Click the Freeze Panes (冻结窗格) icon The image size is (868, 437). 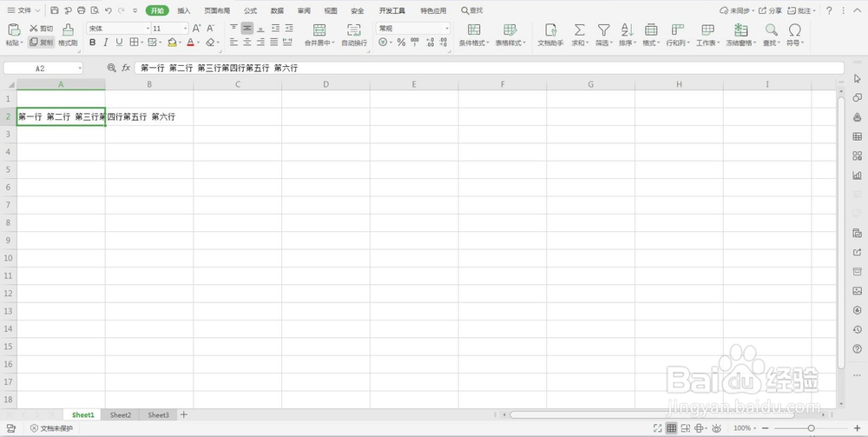tap(740, 30)
